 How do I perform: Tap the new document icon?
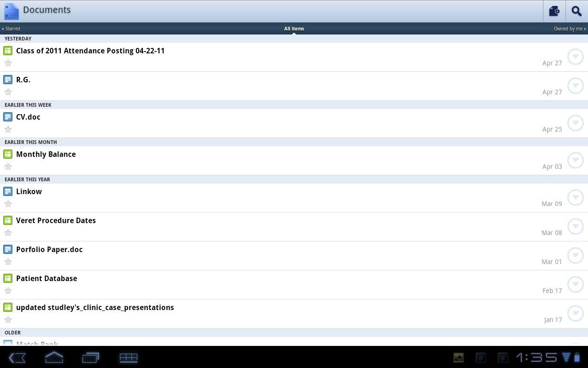click(x=554, y=11)
